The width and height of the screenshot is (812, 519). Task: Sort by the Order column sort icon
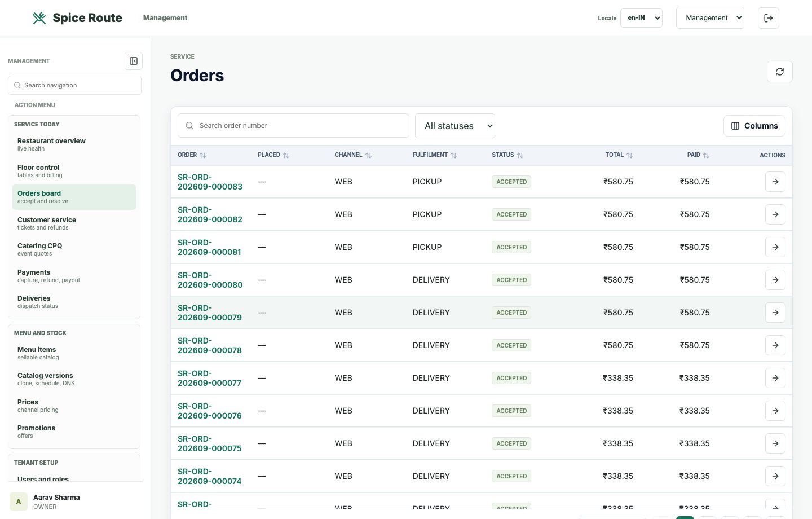click(x=203, y=155)
